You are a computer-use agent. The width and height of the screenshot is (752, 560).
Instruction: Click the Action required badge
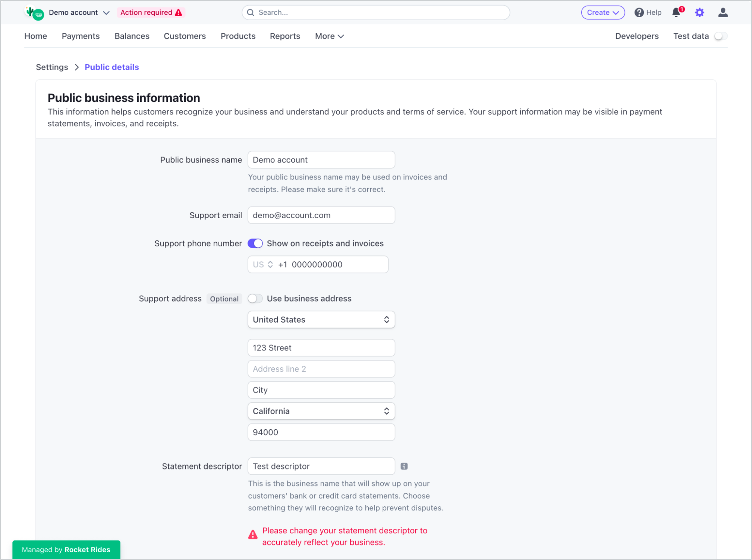(x=151, y=12)
